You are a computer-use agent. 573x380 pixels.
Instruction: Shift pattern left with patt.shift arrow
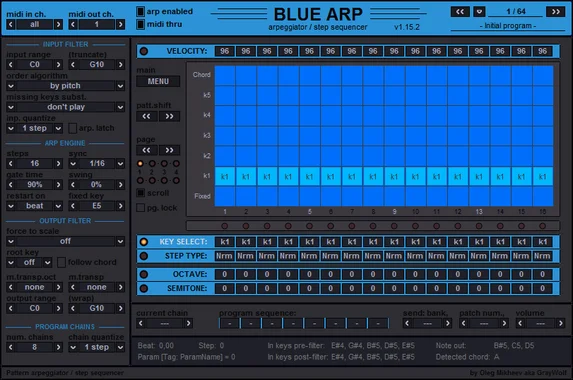click(147, 117)
